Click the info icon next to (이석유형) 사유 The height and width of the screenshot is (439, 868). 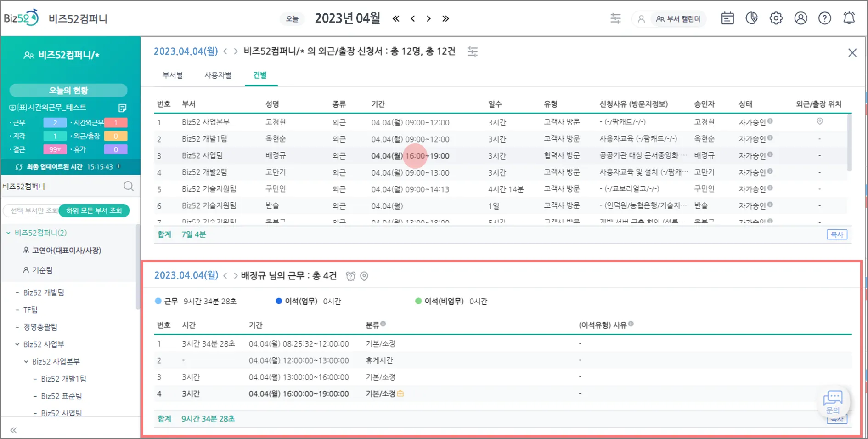pos(631,324)
